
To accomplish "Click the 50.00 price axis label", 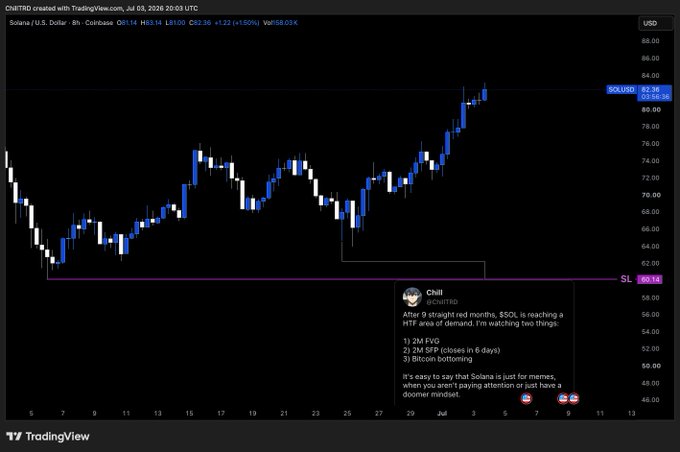I will click(x=651, y=366).
